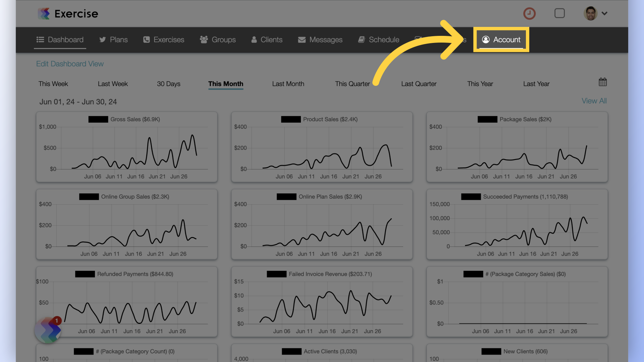Select the Last Year range
Viewport: 644px width, 362px height.
click(x=536, y=84)
